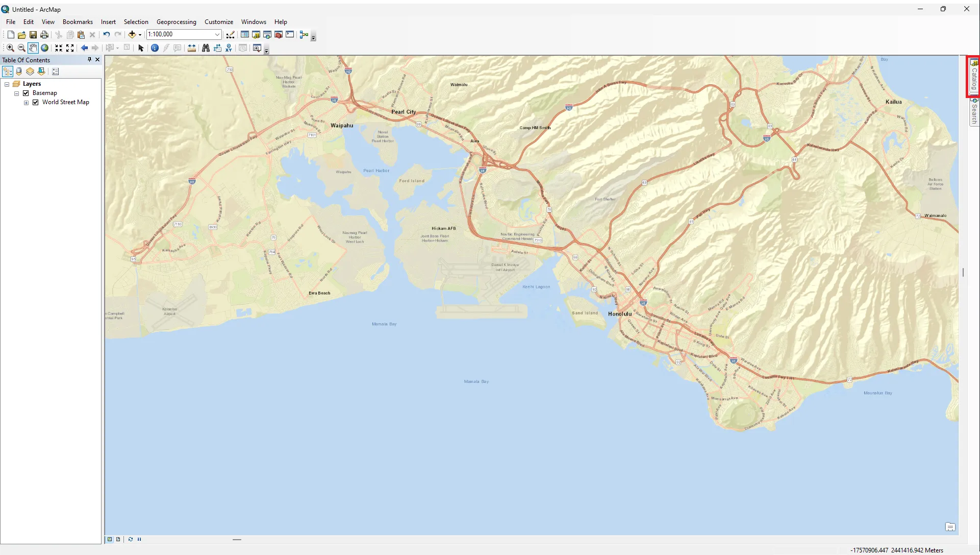980x555 pixels.
Task: Open Add Data dropdown arrow
Action: [140, 35]
